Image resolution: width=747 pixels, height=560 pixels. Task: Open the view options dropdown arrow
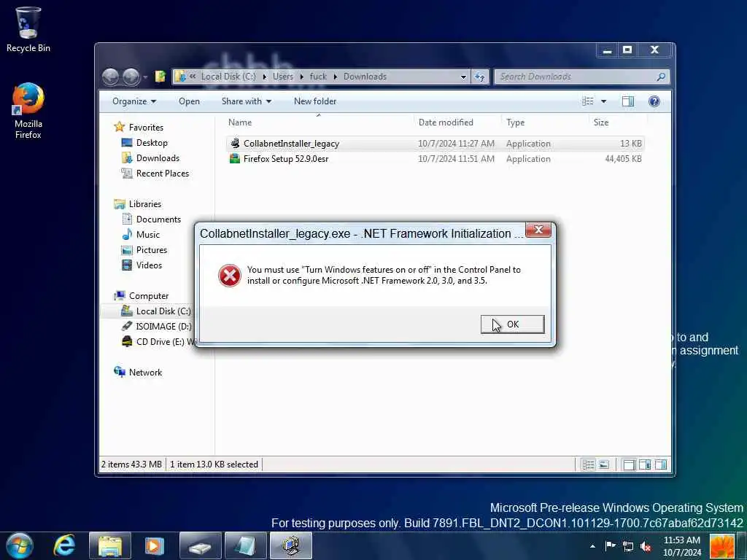click(603, 101)
